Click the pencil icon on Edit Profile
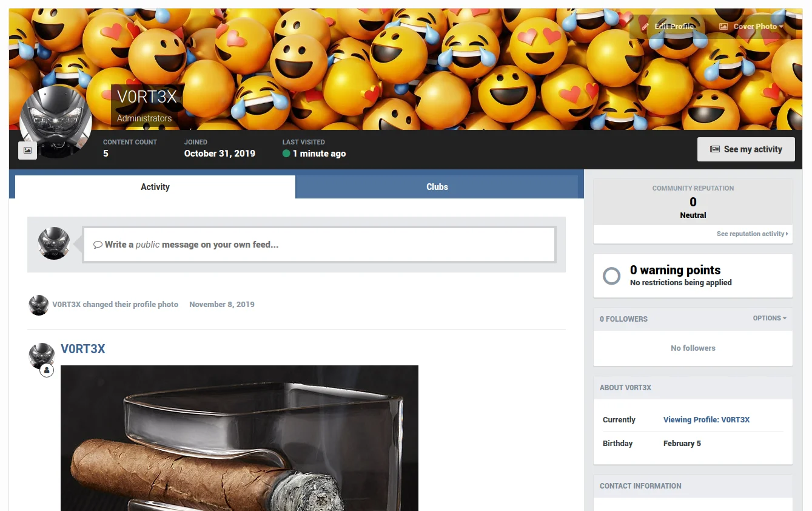 645,27
